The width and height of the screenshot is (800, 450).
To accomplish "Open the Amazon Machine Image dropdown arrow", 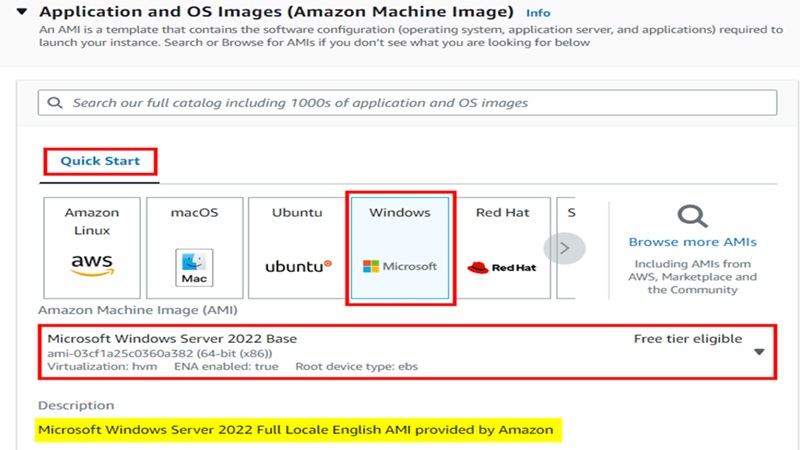I will point(759,352).
